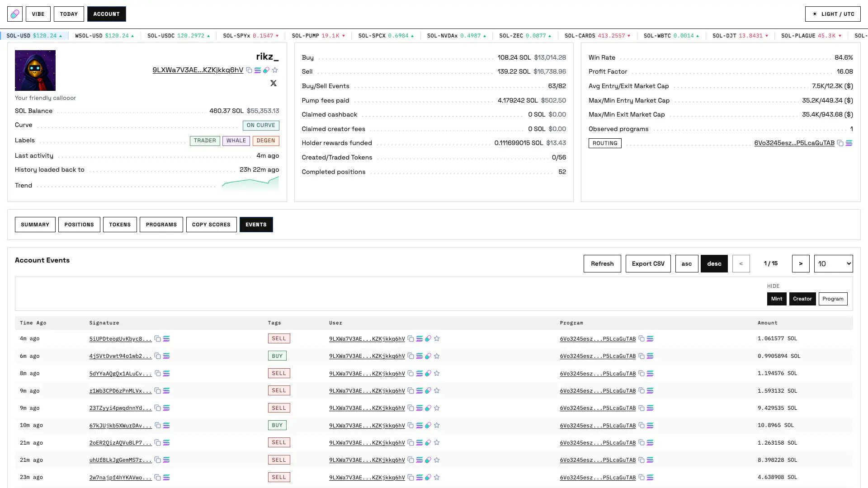Sort events descending with desc
This screenshot has height=488, width=868.
click(x=714, y=263)
